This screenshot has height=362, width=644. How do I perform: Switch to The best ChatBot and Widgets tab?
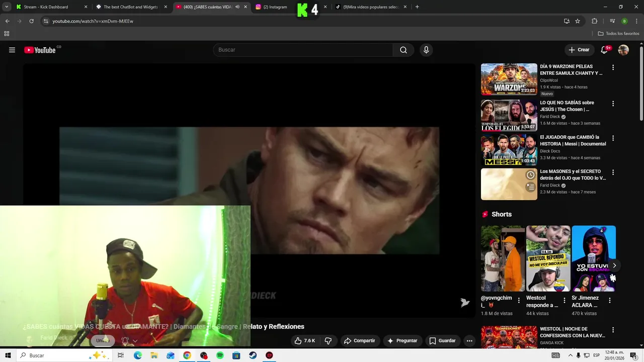point(131,7)
